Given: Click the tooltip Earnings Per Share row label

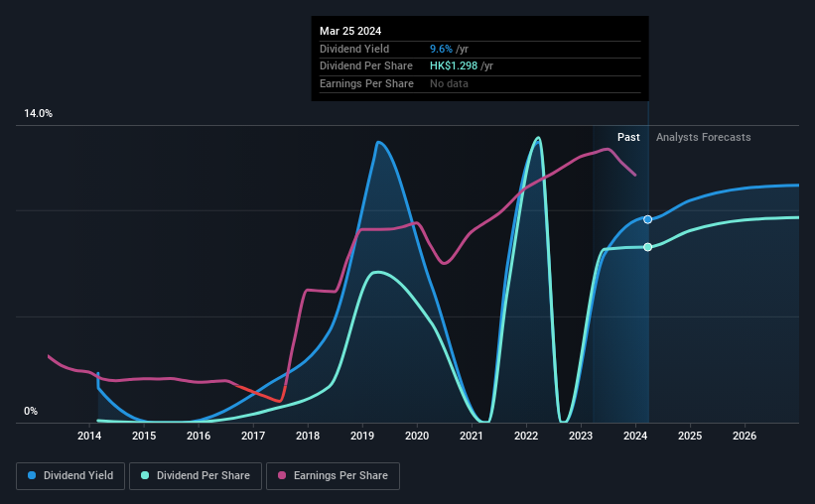Looking at the screenshot, I should coord(366,83).
